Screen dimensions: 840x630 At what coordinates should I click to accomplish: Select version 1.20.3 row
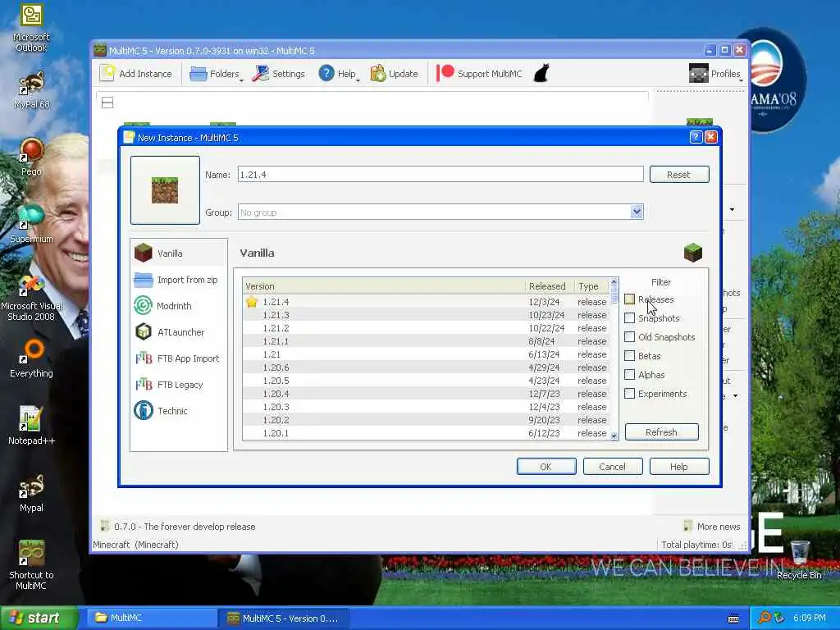coord(427,407)
